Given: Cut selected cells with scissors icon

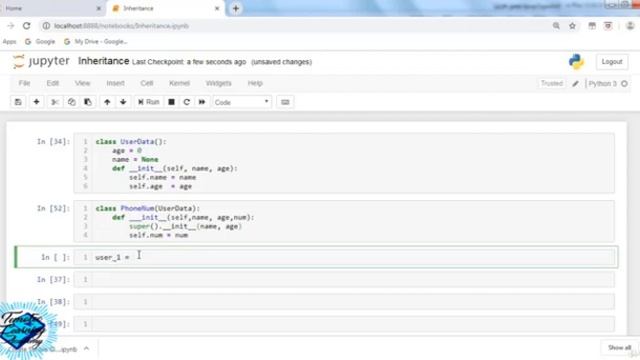Looking at the screenshot, I should (x=55, y=102).
